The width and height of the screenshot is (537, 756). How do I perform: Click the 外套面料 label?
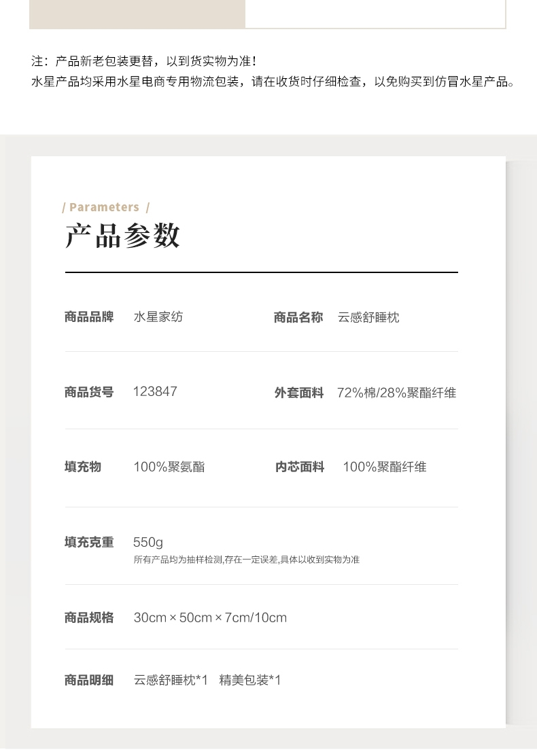click(x=298, y=393)
